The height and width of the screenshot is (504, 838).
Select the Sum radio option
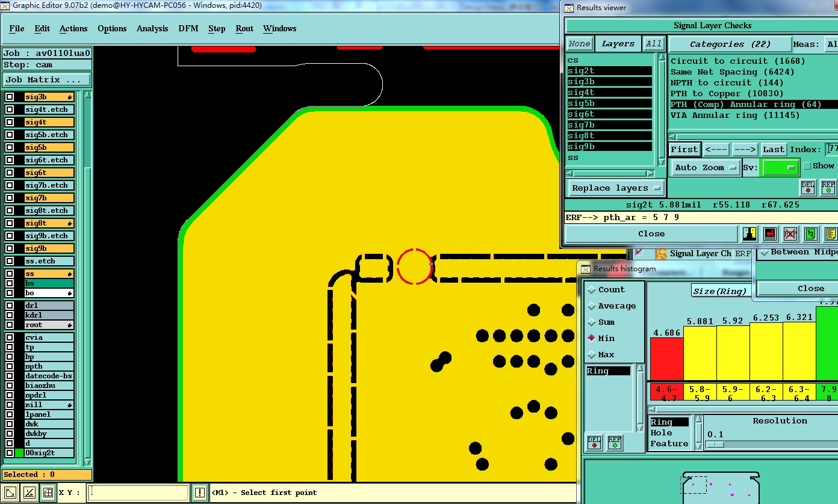591,322
